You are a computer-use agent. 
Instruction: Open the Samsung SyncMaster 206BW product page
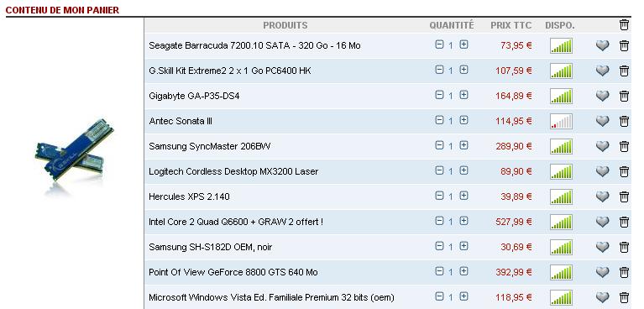click(209, 146)
